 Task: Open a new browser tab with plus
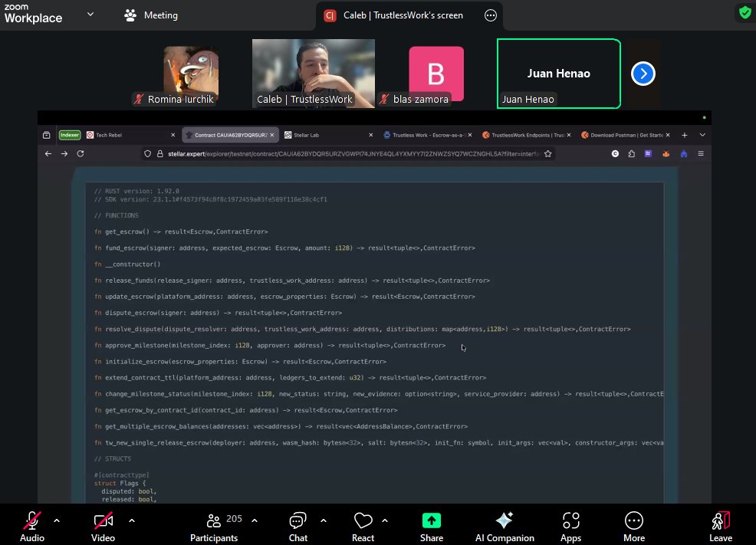pyautogui.click(x=685, y=135)
